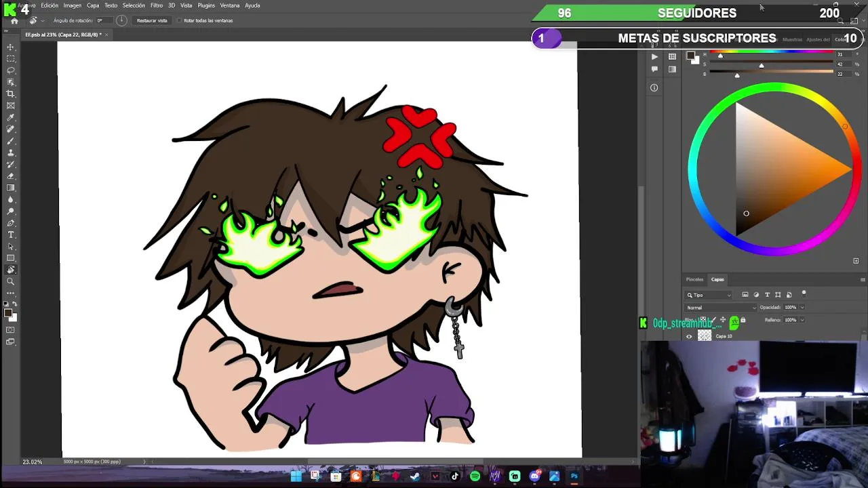868x488 pixels.
Task: Switch to the Capas tab
Action: point(717,279)
